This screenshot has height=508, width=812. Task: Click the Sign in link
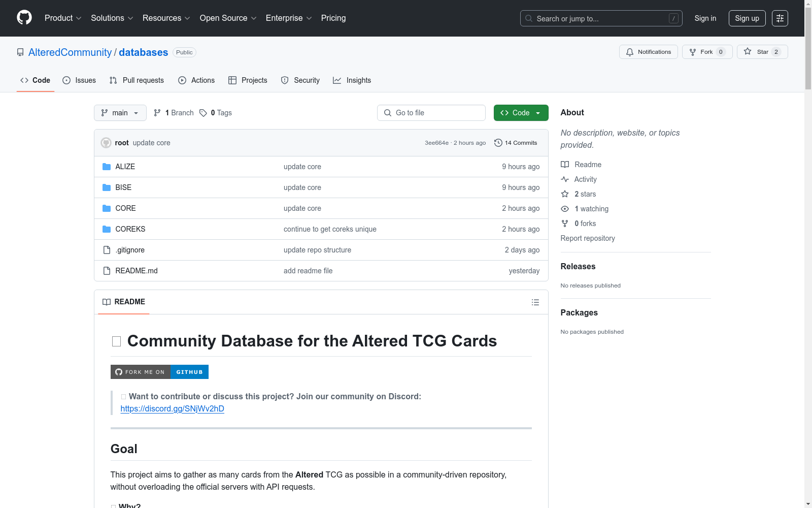coord(705,18)
